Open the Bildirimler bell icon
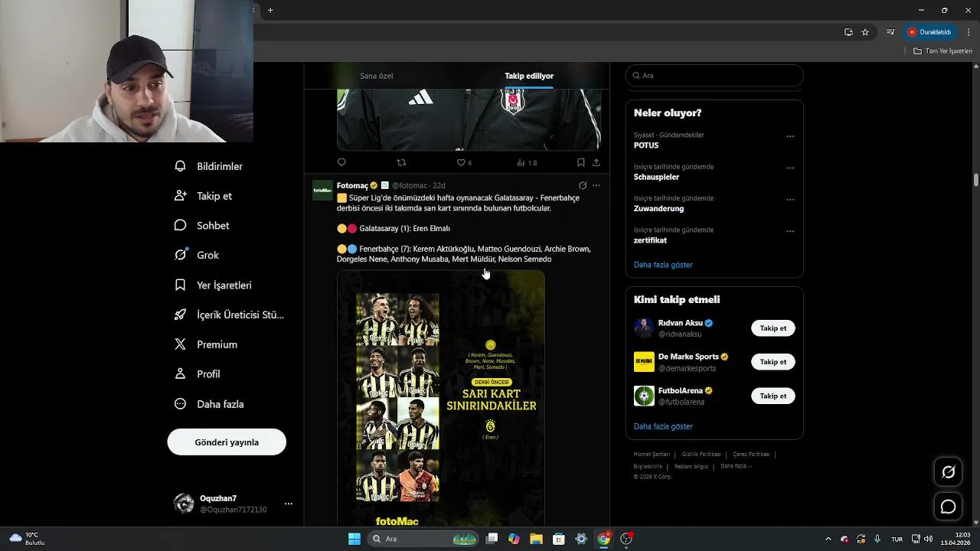Image resolution: width=980 pixels, height=551 pixels. [x=181, y=166]
